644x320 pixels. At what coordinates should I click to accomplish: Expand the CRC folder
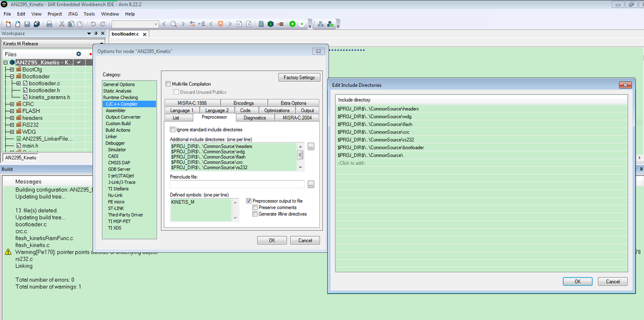(x=12, y=104)
